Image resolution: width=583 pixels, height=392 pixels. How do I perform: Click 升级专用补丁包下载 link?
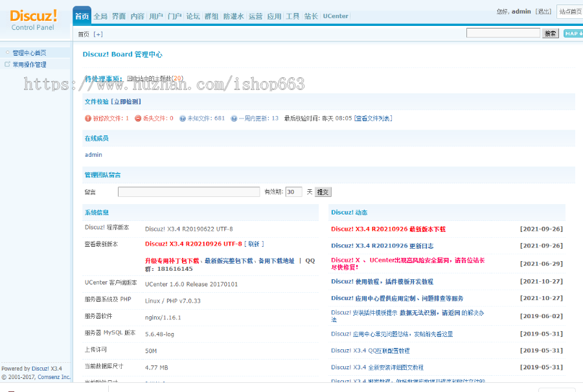[172, 260]
